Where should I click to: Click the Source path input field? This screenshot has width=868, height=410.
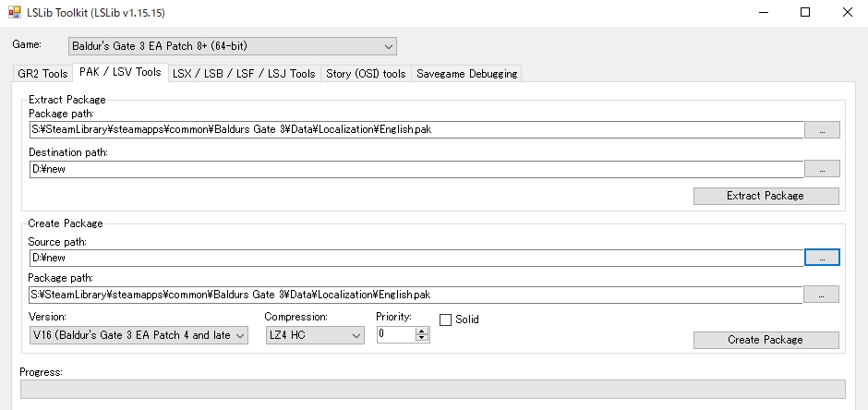coord(416,258)
